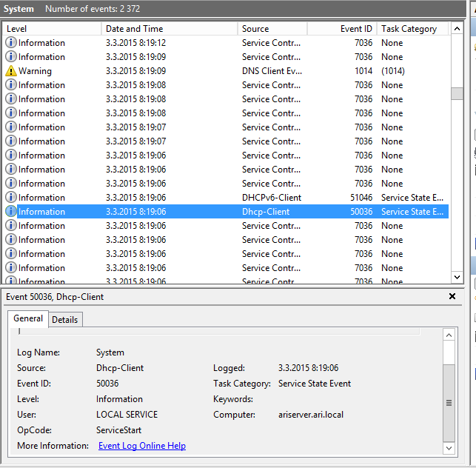Click the Computer value ariserver.ari.local
Screen dimensions: 476x468
[311, 415]
